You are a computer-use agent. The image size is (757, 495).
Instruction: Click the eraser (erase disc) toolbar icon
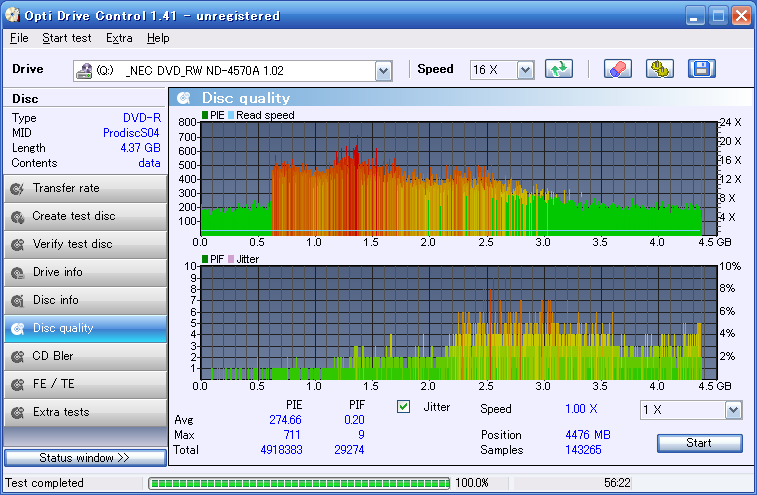tap(617, 69)
